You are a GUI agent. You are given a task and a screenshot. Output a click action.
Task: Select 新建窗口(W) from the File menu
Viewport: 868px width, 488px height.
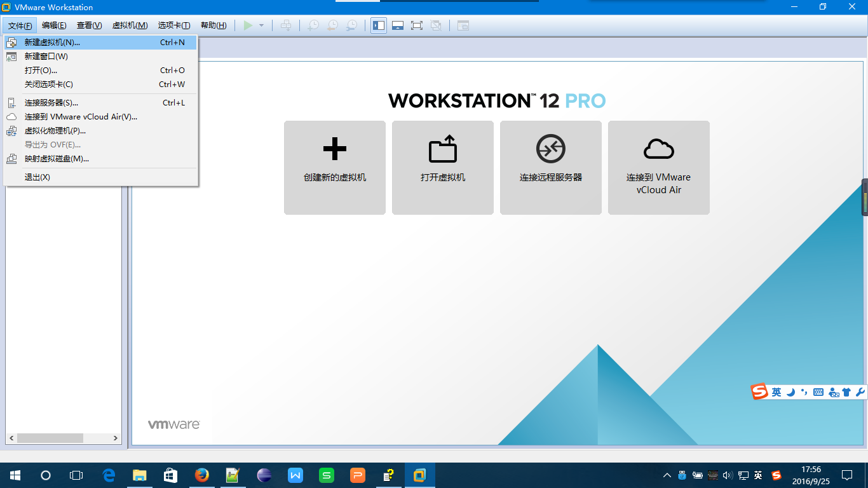pos(100,57)
